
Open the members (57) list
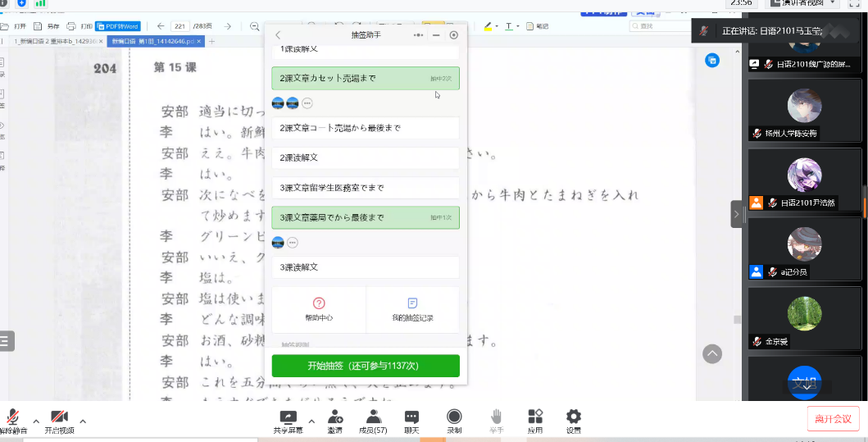click(373, 419)
